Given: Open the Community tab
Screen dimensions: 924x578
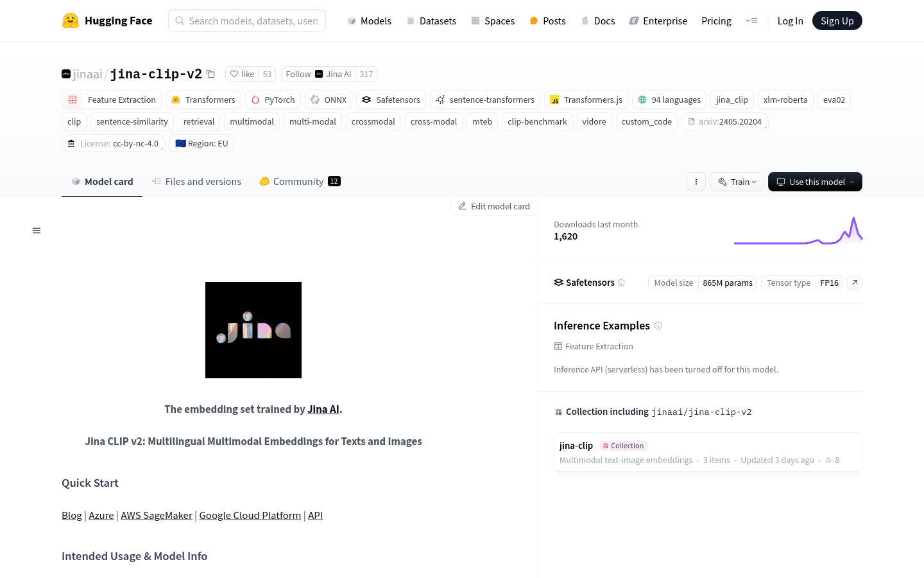Looking at the screenshot, I should [x=299, y=182].
